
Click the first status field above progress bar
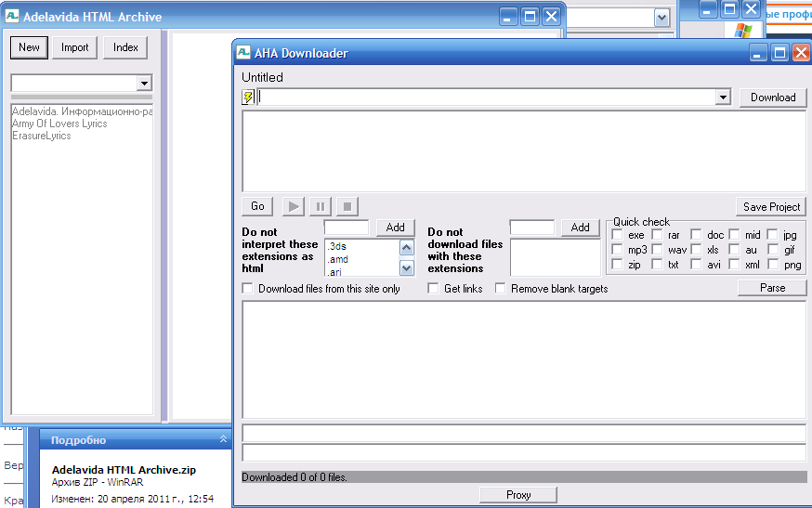coord(524,433)
